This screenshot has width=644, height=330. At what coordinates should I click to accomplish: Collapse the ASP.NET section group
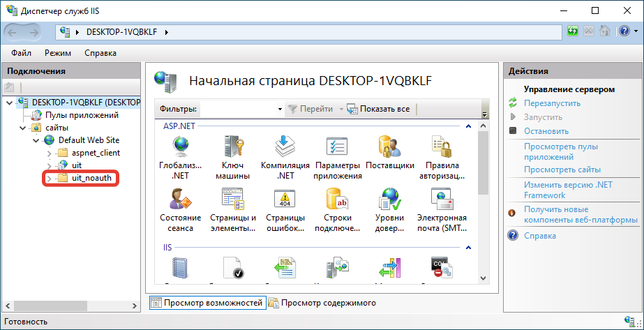467,126
